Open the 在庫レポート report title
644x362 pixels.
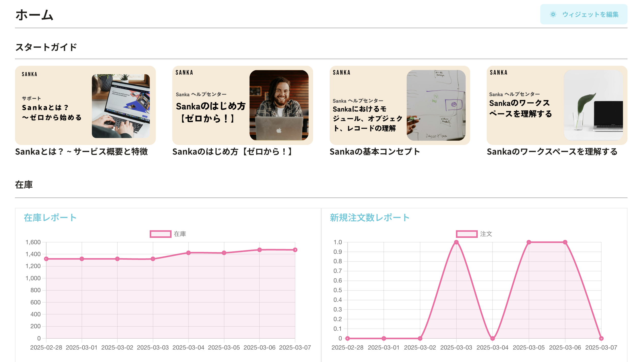(50, 218)
